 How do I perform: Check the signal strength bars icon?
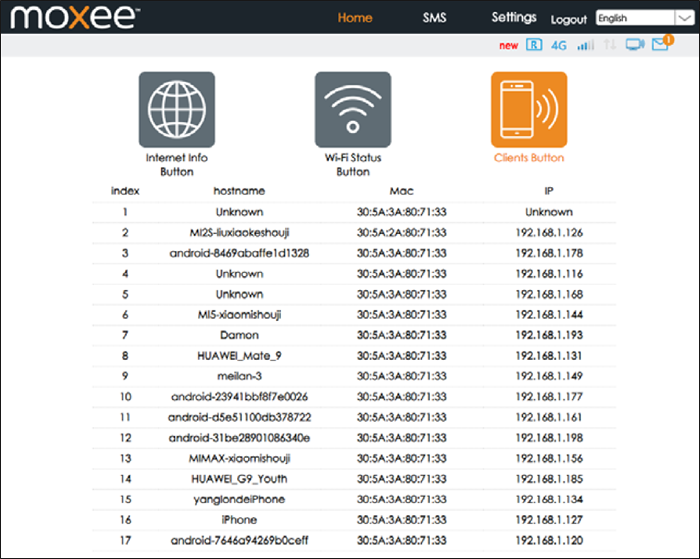click(585, 45)
